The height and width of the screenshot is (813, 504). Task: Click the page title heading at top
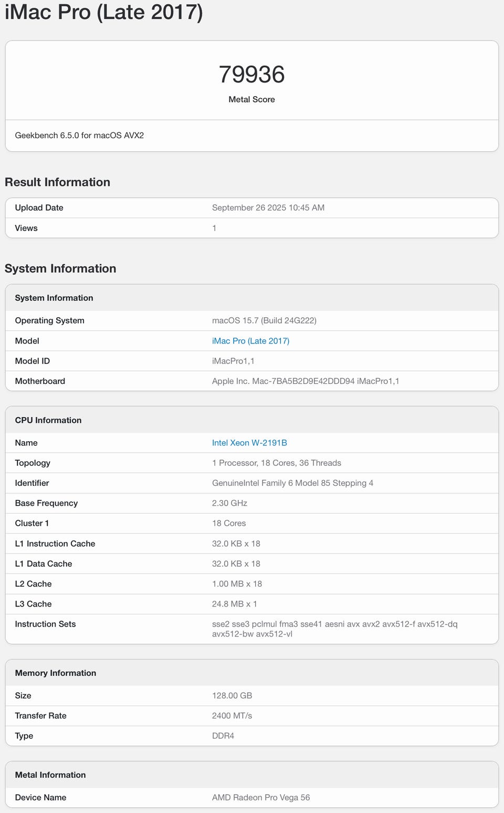point(104,12)
